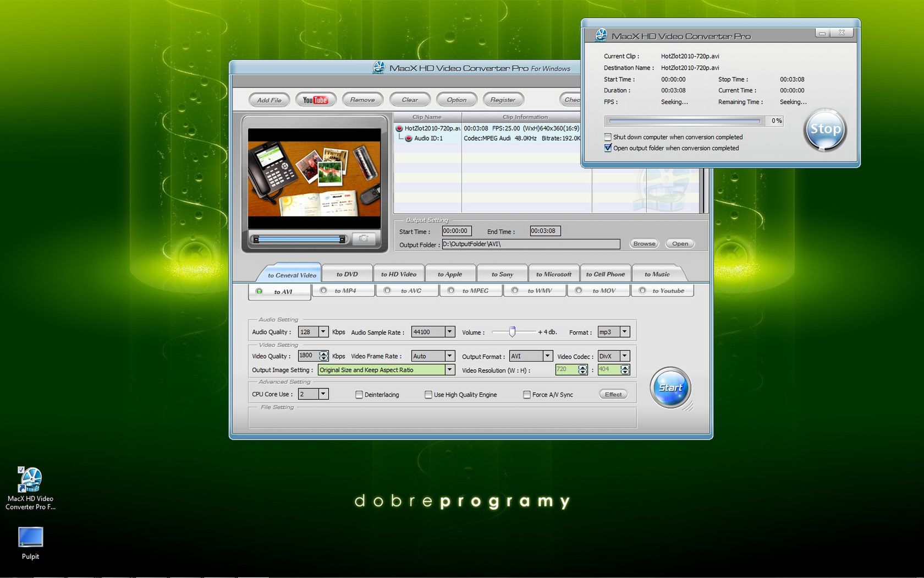
Task: Click the round Stop conversion button
Action: [825, 130]
